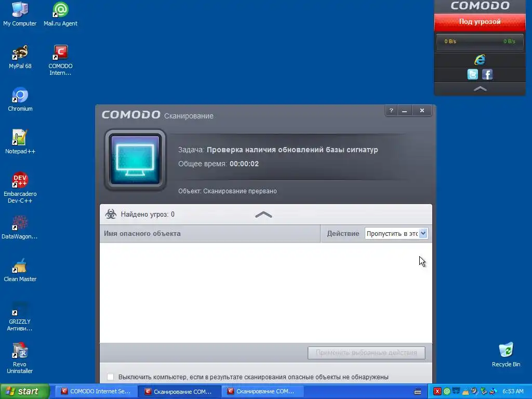Viewport: 532px width, 399px height.
Task: Open the Revo Uninstaller shortcut
Action: tap(20, 358)
